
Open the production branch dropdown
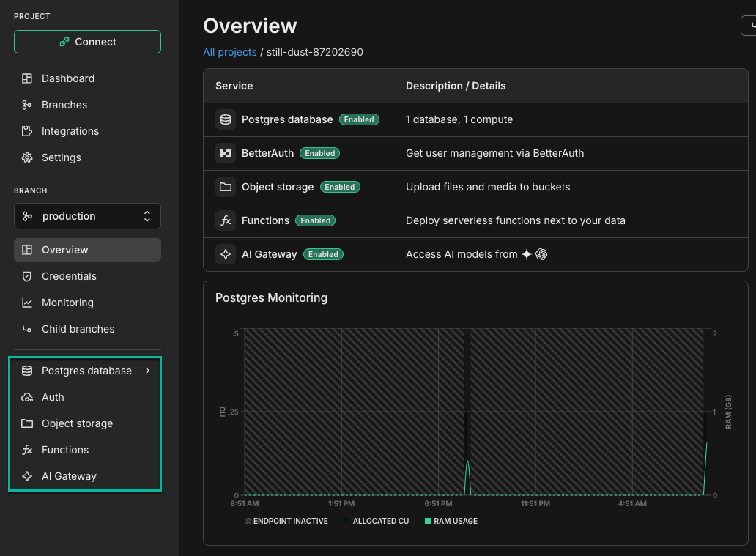click(87, 216)
